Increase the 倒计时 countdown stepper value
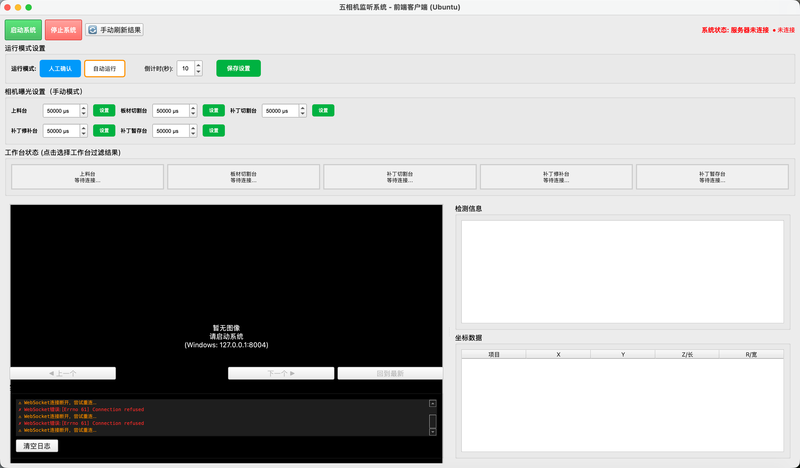The image size is (800, 468). pyautogui.click(x=198, y=65)
